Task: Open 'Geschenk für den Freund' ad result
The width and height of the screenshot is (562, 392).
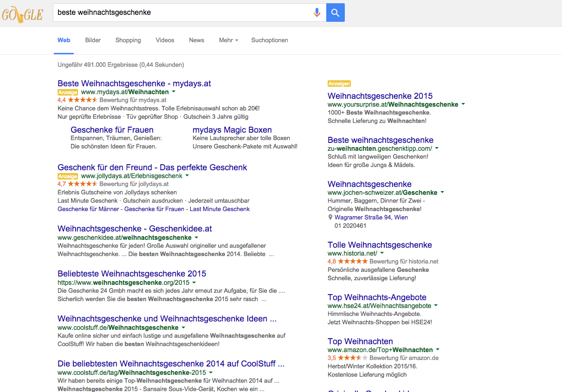Action: (152, 167)
